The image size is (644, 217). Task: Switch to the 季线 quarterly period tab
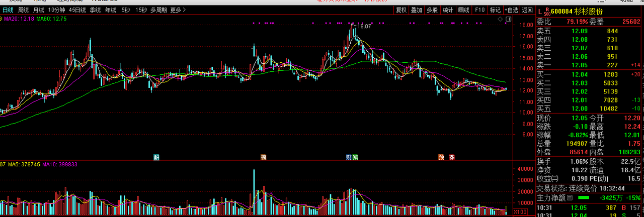tap(96, 10)
